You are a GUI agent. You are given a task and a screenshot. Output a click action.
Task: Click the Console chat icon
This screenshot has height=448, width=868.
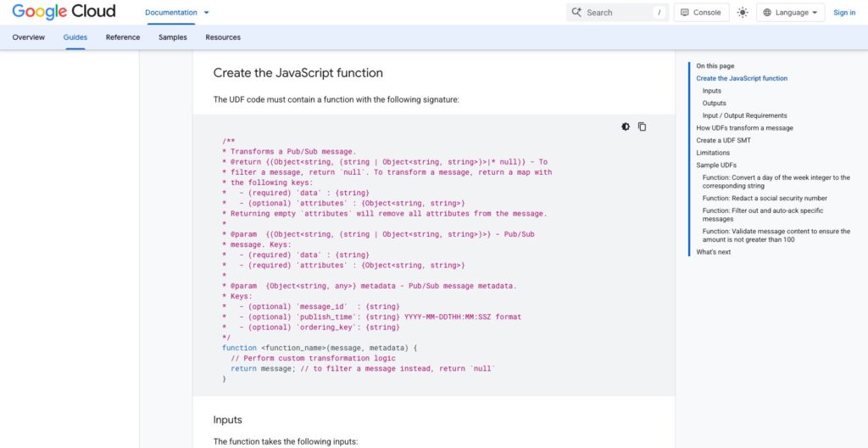[x=685, y=12]
